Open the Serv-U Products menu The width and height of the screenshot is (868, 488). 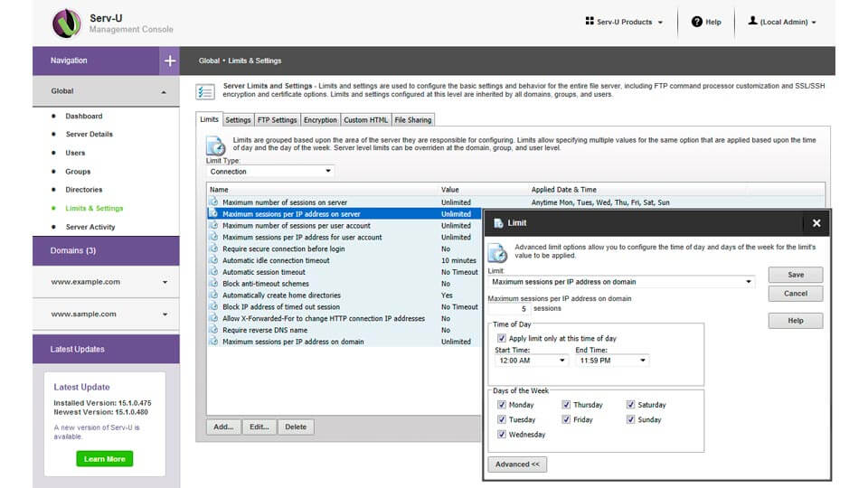pos(625,22)
